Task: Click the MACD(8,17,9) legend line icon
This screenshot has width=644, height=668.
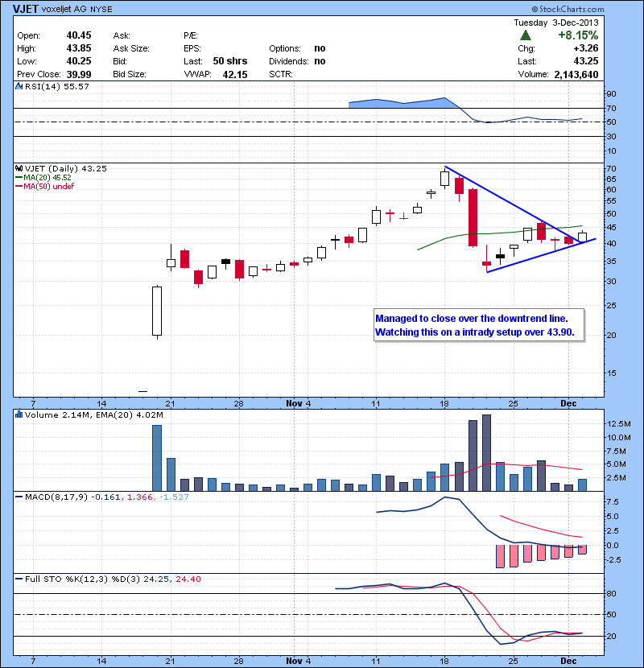Action: (x=19, y=498)
